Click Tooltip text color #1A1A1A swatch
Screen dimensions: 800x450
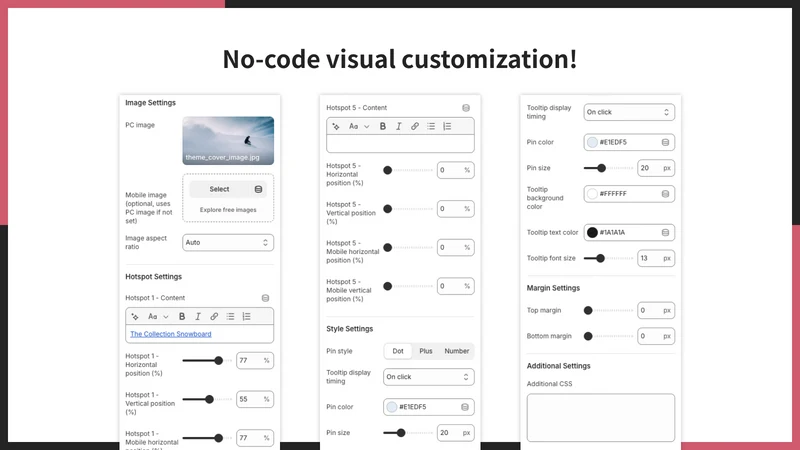(x=592, y=233)
